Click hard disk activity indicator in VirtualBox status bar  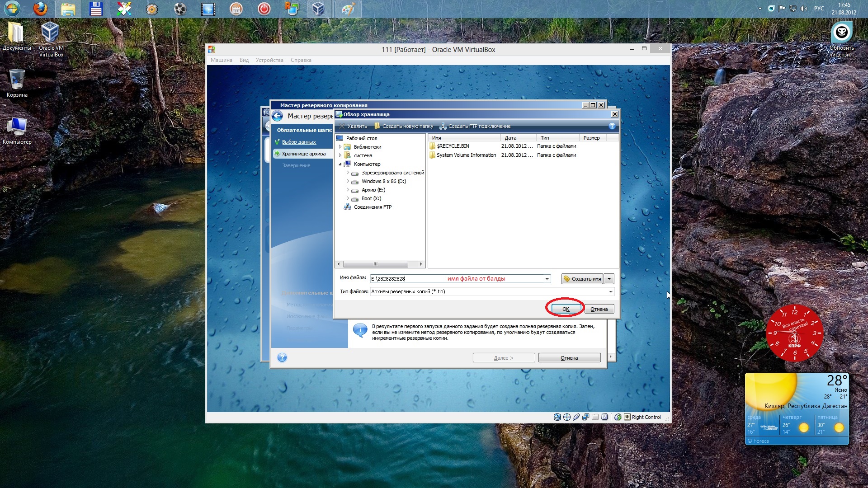pos(557,417)
